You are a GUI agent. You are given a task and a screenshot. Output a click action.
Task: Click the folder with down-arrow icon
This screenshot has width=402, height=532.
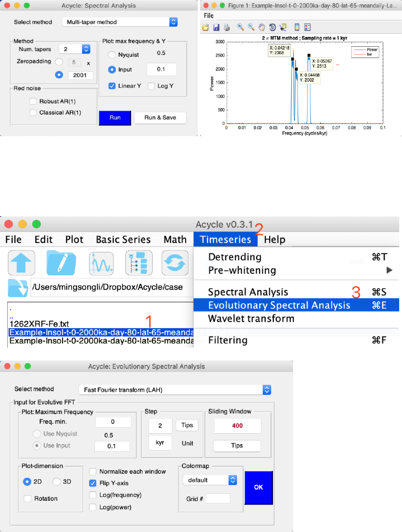[x=18, y=288]
